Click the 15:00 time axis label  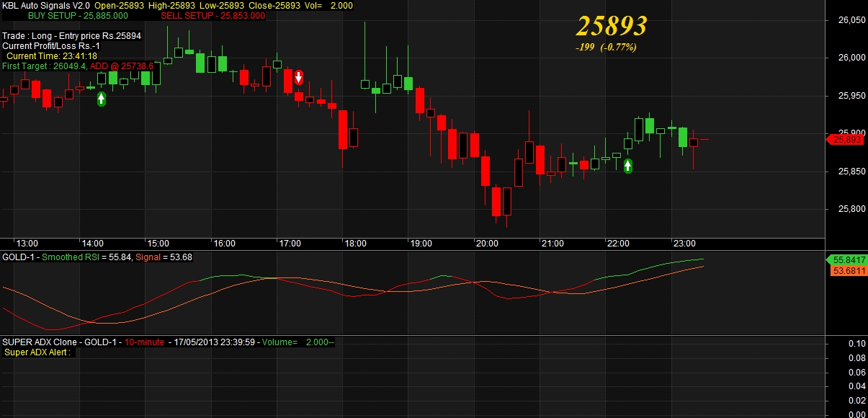pyautogui.click(x=158, y=244)
